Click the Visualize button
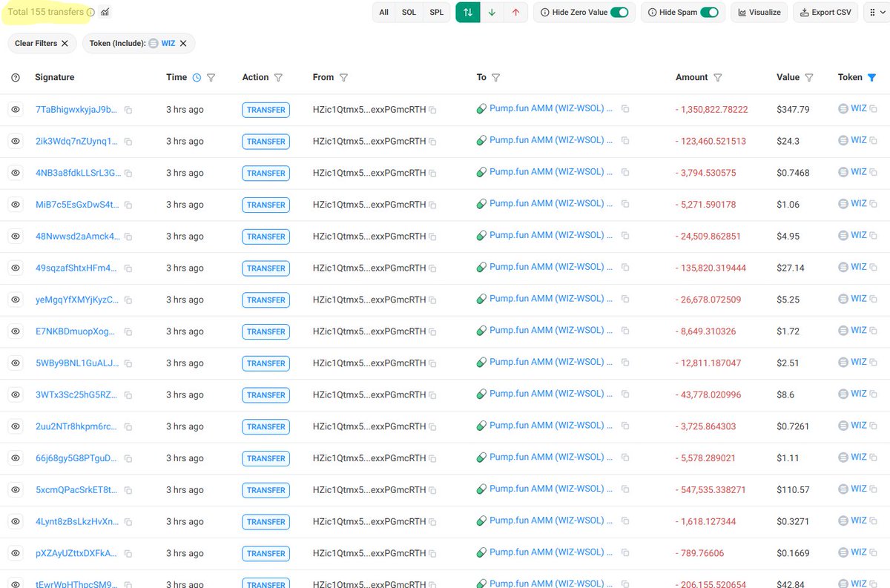Viewport: 890px width, 588px height. coord(759,12)
